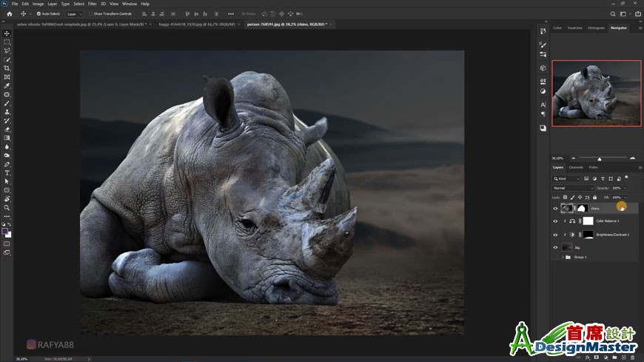
Task: Open the Layers panel flyout menu
Action: (x=640, y=167)
